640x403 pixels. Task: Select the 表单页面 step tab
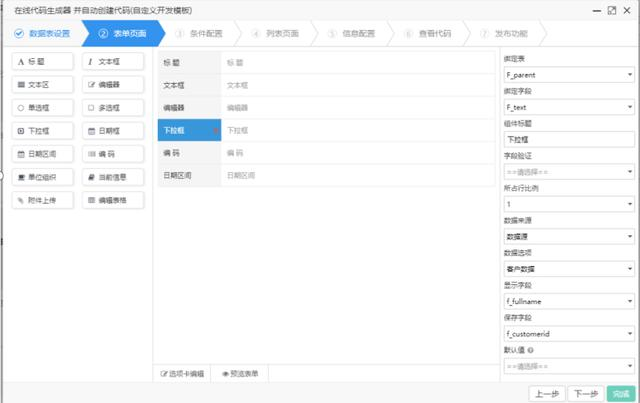(122, 33)
